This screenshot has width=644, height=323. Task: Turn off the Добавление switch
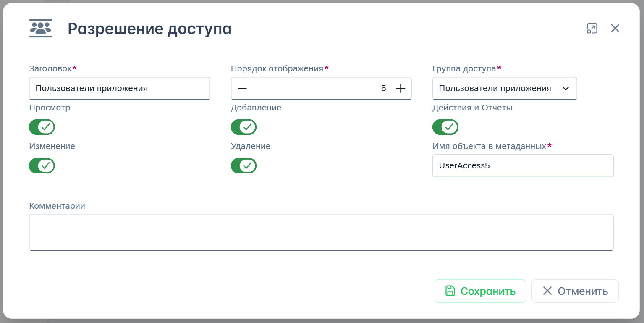point(243,127)
